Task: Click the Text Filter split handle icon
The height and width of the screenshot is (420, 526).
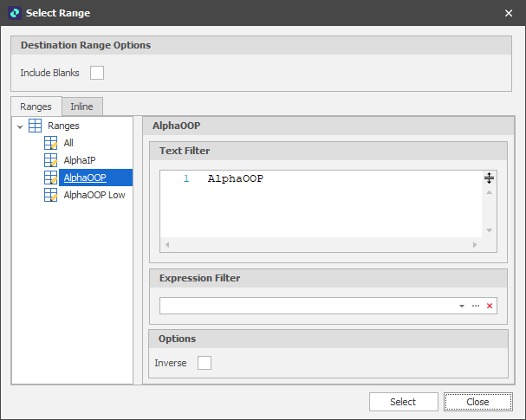Action: 489,178
